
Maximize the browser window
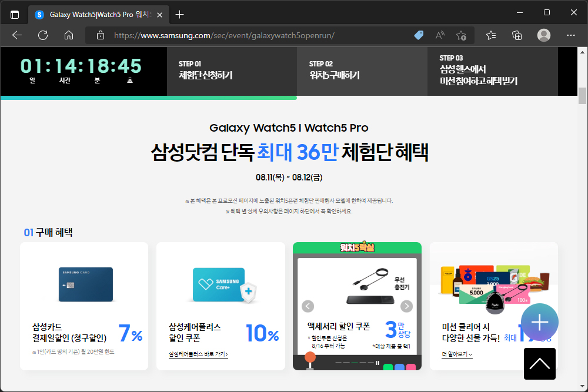click(547, 12)
